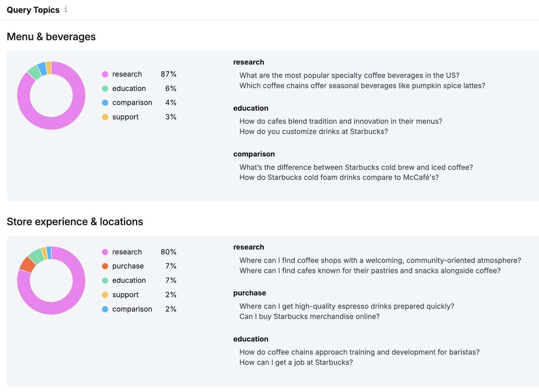Viewport: 539px width, 392px height.
Task: Toggle the support category in Store experience legend
Action: [125, 294]
